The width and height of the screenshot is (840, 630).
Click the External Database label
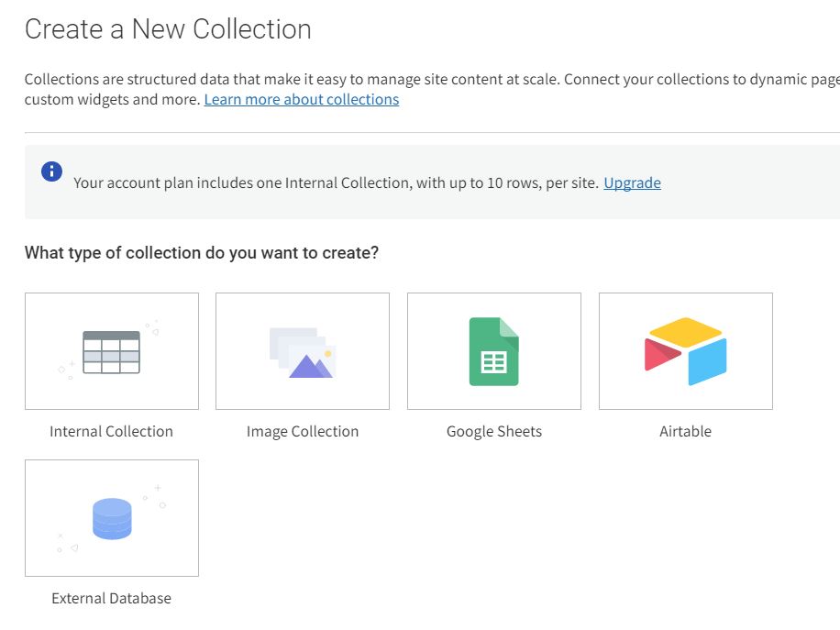point(112,599)
